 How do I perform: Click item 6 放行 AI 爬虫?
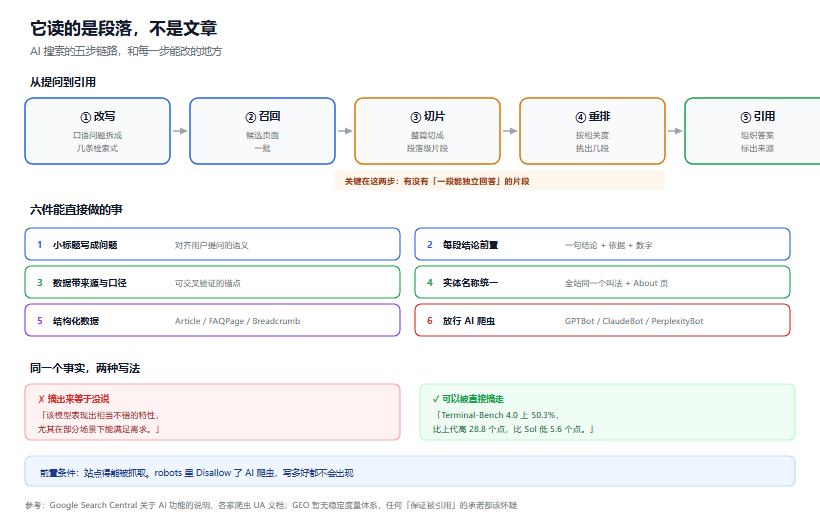pyautogui.click(x=602, y=321)
